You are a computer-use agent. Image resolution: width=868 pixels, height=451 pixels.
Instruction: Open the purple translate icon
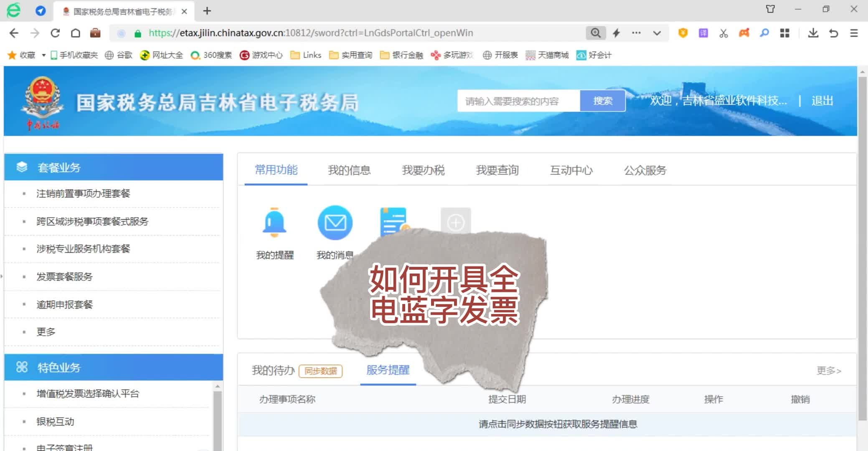click(703, 33)
